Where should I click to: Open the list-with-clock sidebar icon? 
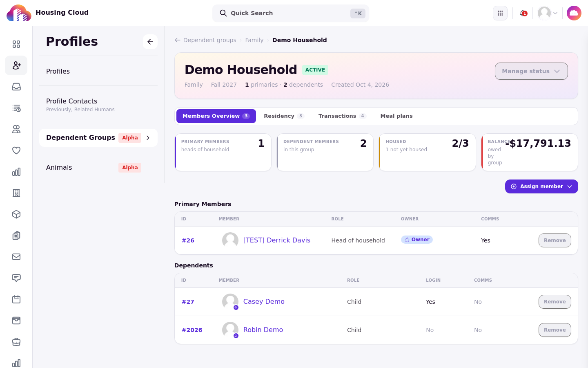point(16,108)
